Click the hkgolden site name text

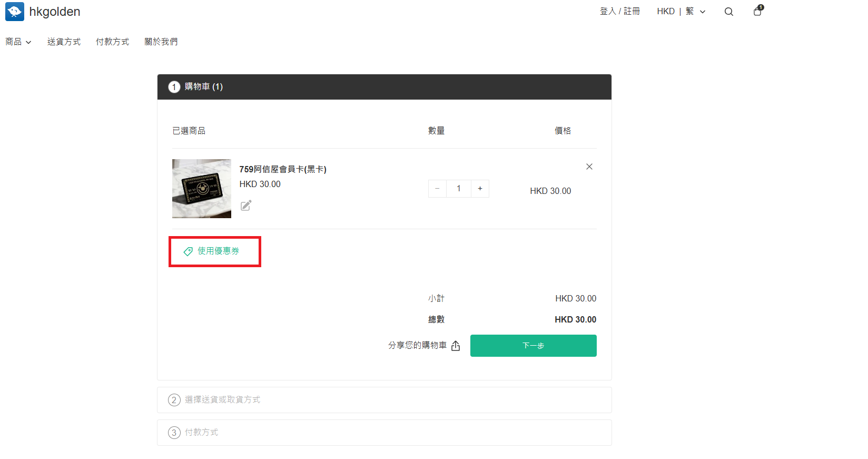point(55,12)
